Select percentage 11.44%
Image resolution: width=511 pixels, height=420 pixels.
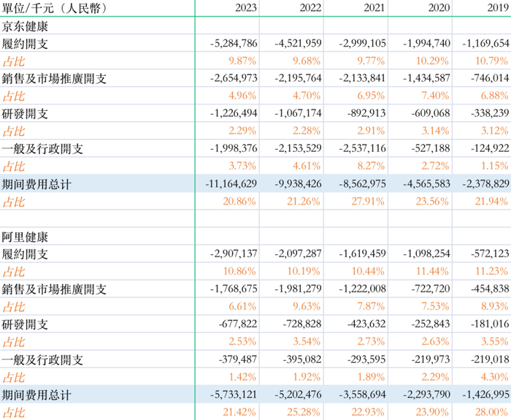(x=432, y=271)
